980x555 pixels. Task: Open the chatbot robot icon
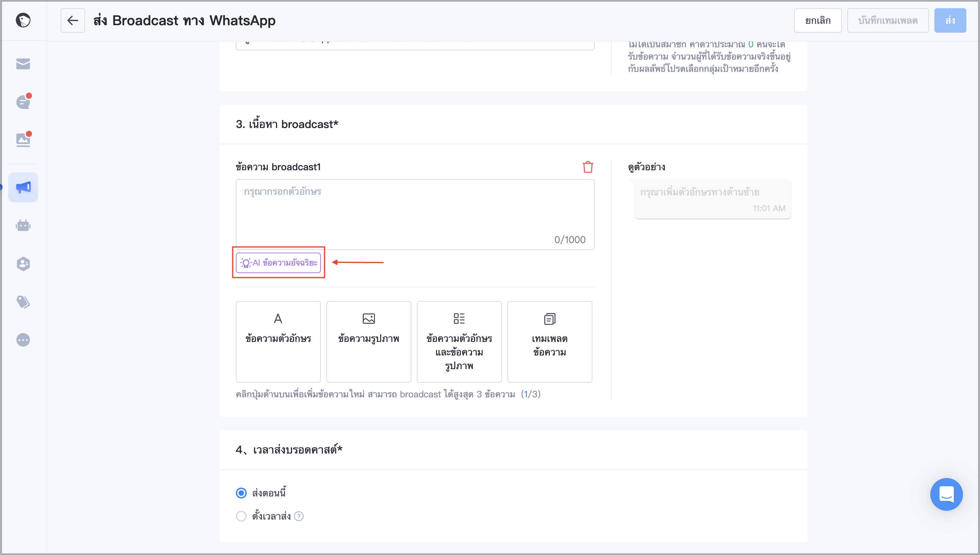23,225
